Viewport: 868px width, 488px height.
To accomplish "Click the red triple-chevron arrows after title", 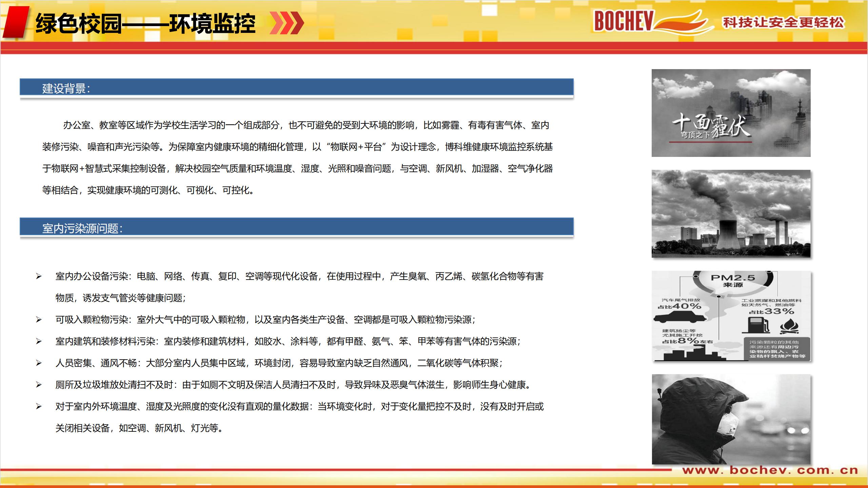I will (287, 23).
